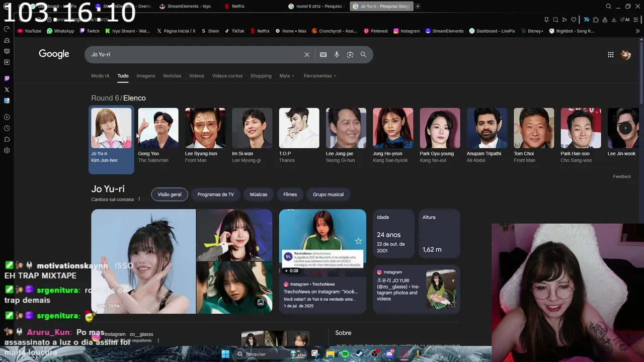644x362 pixels.
Task: Open the browser tab search magnifier
Action: 609,7
